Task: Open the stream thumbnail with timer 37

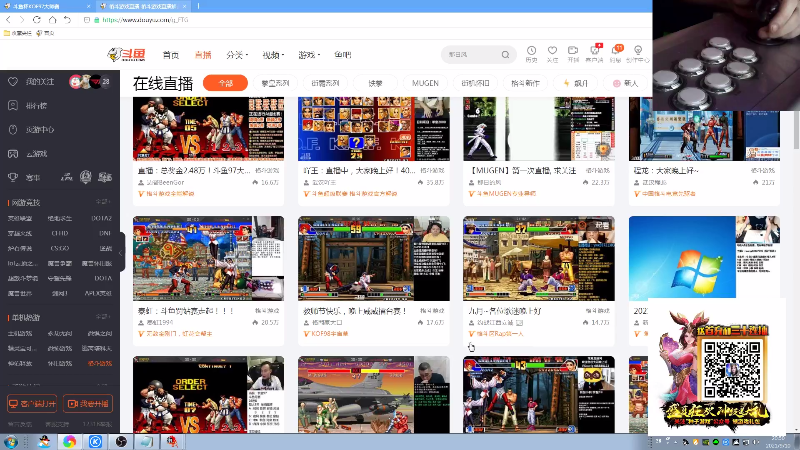Action: (x=539, y=258)
